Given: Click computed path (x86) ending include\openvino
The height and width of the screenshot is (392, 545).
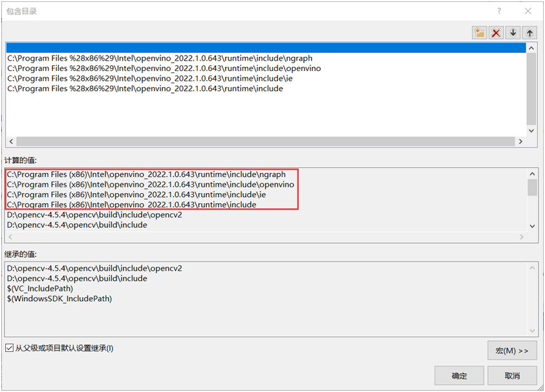Looking at the screenshot, I should pos(151,184).
